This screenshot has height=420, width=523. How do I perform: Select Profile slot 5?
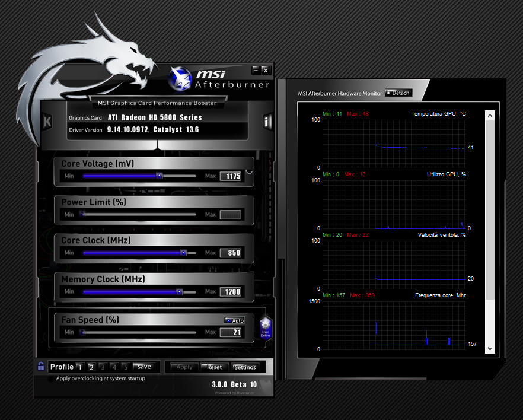coord(126,367)
